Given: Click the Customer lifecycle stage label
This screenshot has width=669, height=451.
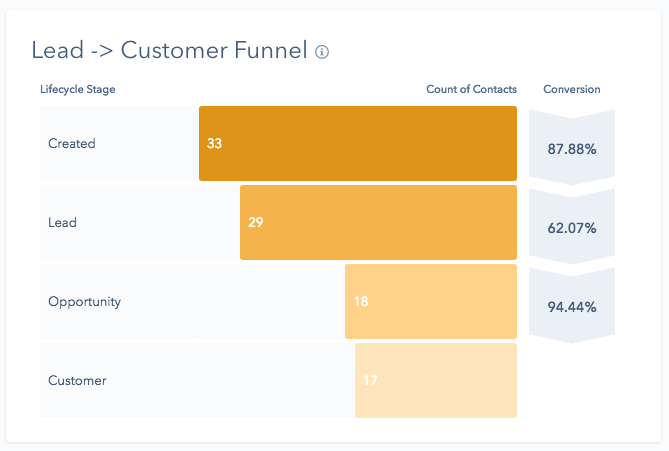Looking at the screenshot, I should tap(77, 380).
